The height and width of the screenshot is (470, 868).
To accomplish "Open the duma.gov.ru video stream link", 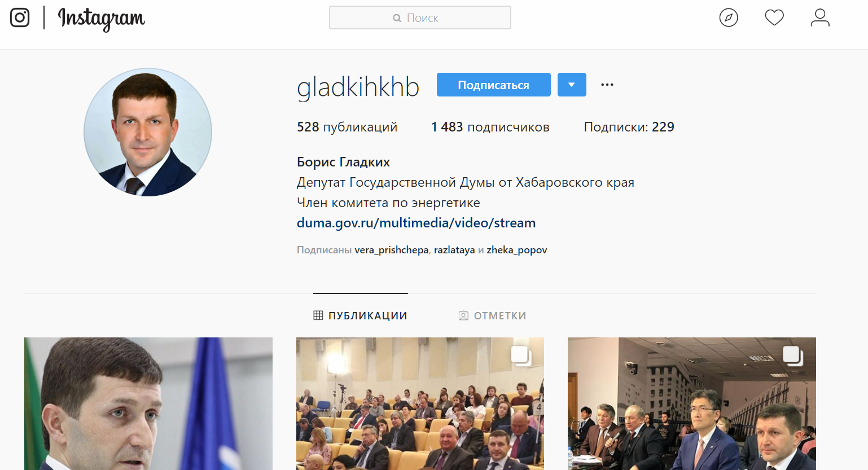I will [416, 223].
